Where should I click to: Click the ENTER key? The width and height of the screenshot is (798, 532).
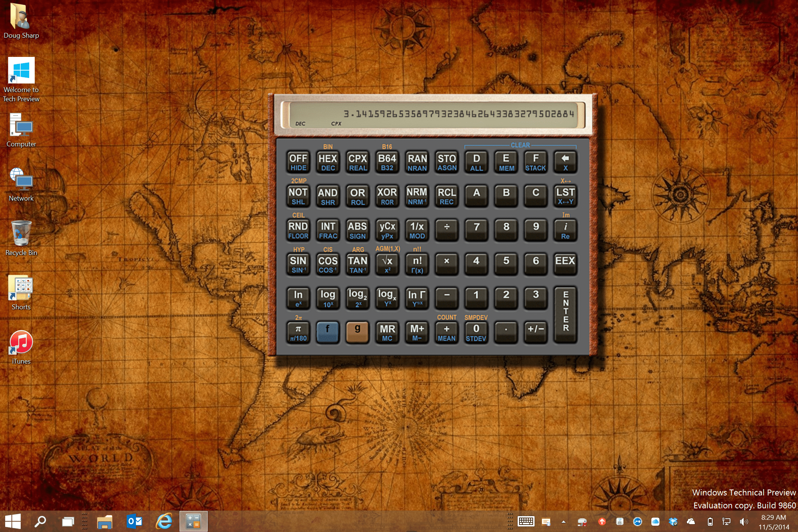(565, 315)
